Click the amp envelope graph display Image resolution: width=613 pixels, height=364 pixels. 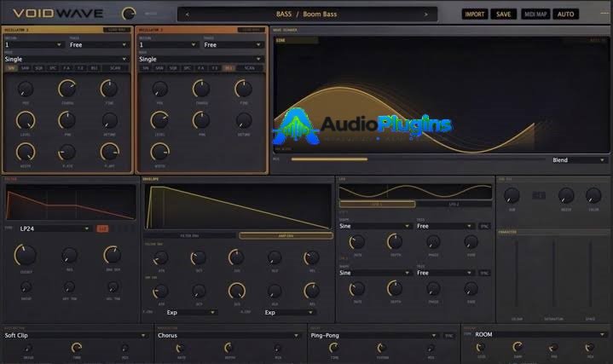pos(238,207)
